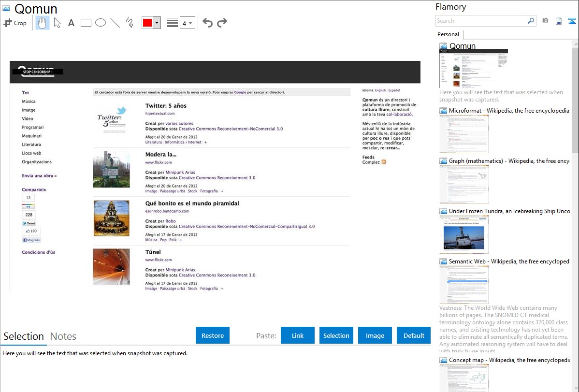Open the Qomun thumbnail in the list
The width and height of the screenshot is (579, 392).
(474, 69)
